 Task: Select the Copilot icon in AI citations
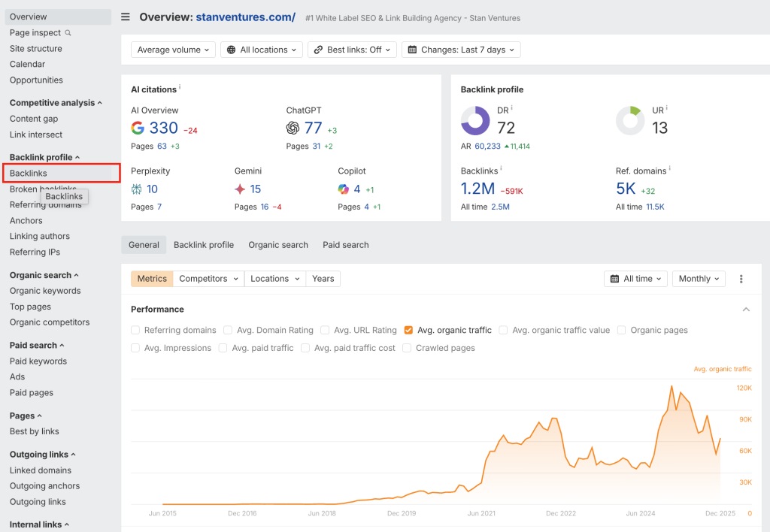coord(344,189)
